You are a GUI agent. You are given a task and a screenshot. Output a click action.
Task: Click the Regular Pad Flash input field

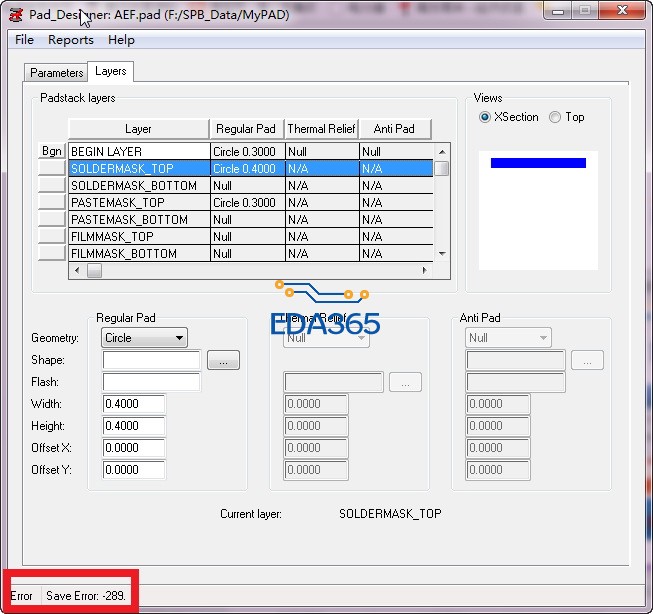[x=151, y=382]
